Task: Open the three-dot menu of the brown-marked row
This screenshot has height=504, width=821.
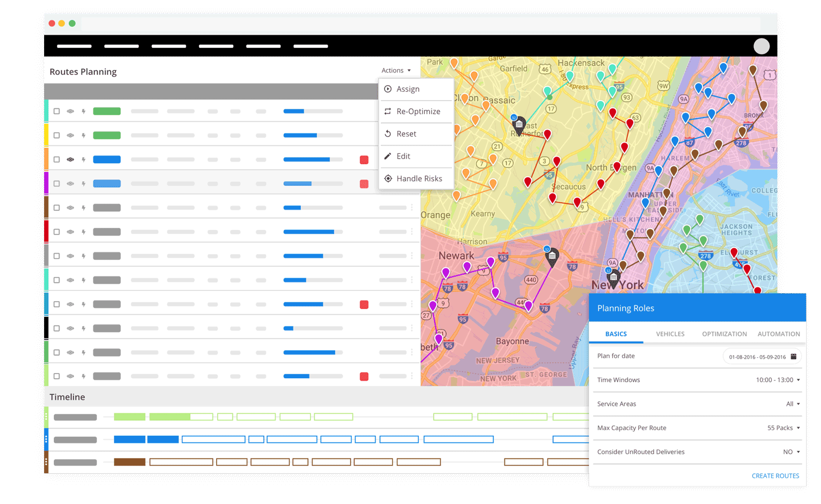Action: coord(412,208)
